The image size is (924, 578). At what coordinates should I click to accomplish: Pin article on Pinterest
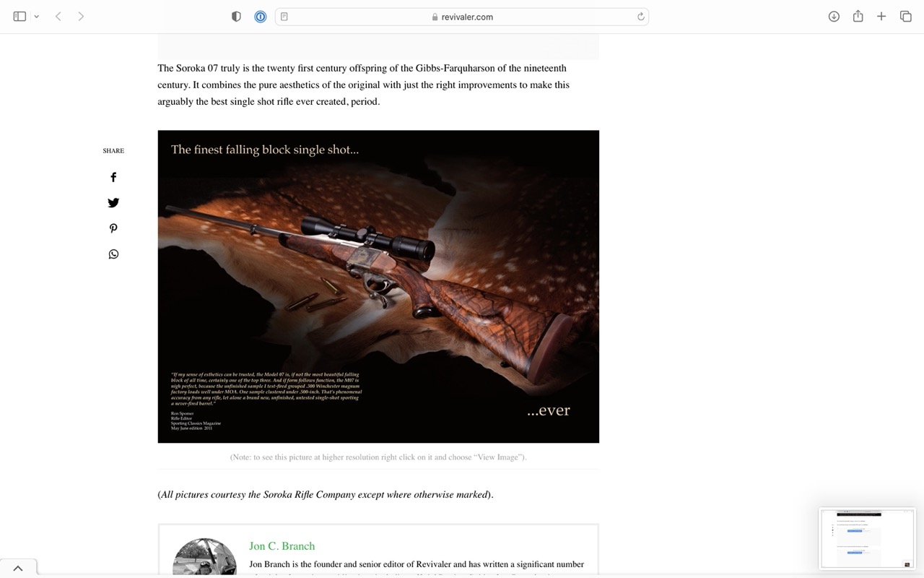click(x=113, y=228)
